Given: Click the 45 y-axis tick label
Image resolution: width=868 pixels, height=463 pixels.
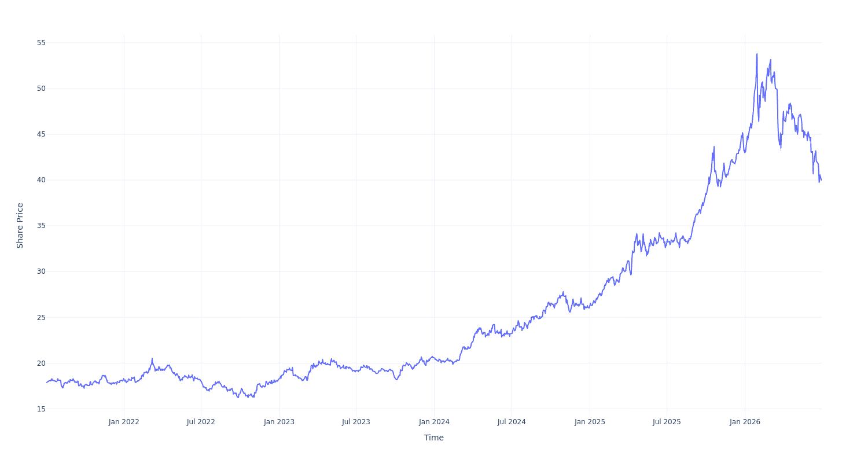Looking at the screenshot, I should click(41, 134).
